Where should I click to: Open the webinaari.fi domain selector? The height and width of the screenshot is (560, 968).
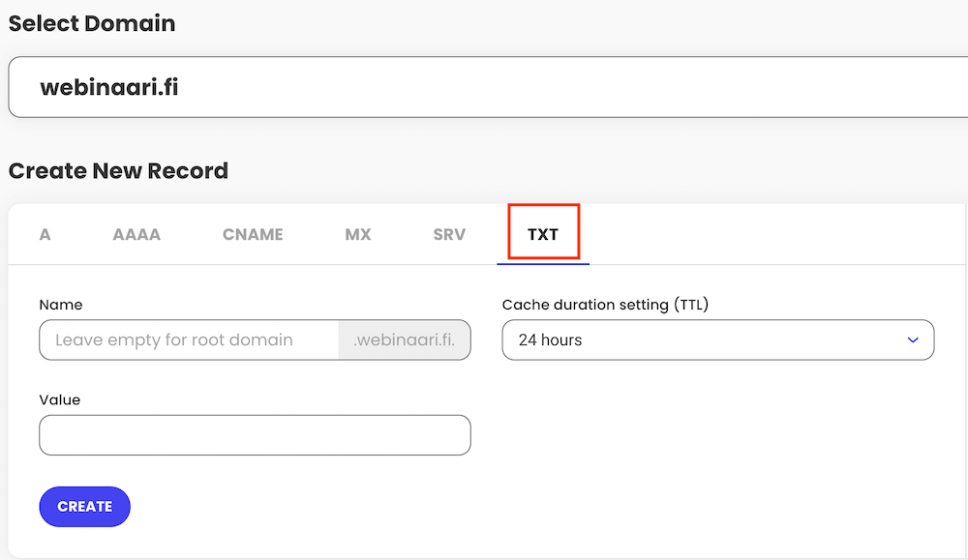point(488,87)
